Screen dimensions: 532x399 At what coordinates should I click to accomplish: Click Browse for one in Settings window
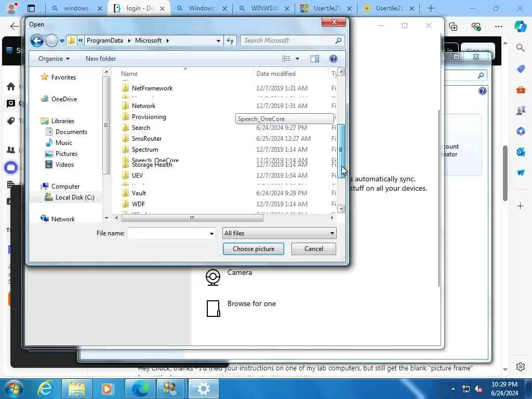241,307
